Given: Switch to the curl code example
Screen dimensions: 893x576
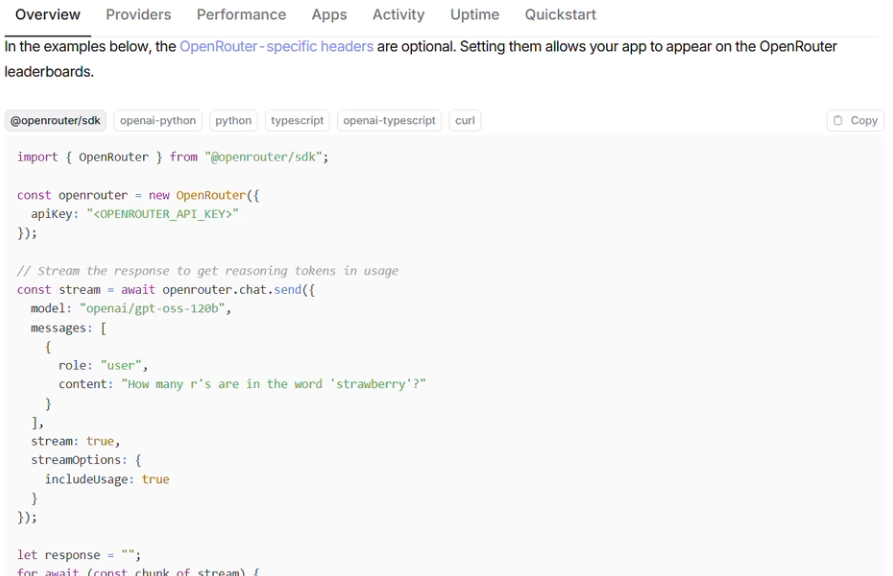Looking at the screenshot, I should pyautogui.click(x=465, y=121).
